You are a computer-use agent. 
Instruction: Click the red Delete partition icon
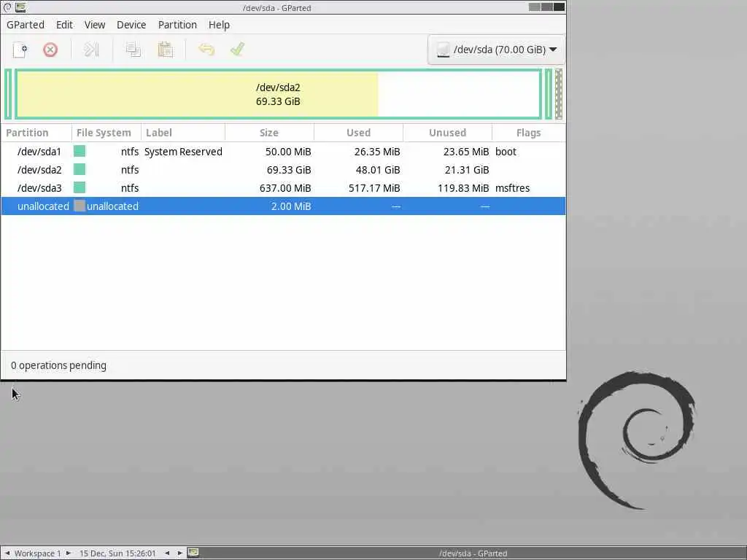click(x=50, y=50)
